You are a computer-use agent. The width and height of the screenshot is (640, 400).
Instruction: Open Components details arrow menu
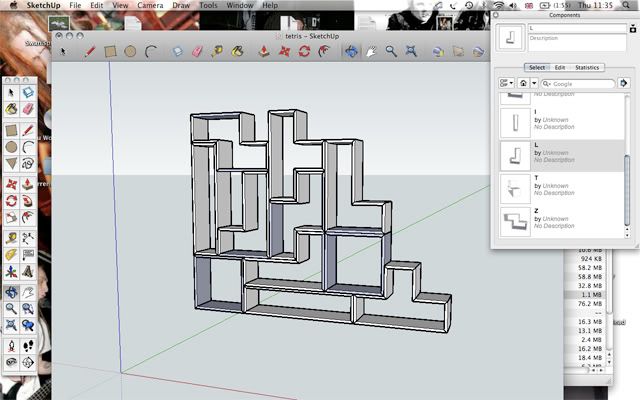(x=623, y=83)
